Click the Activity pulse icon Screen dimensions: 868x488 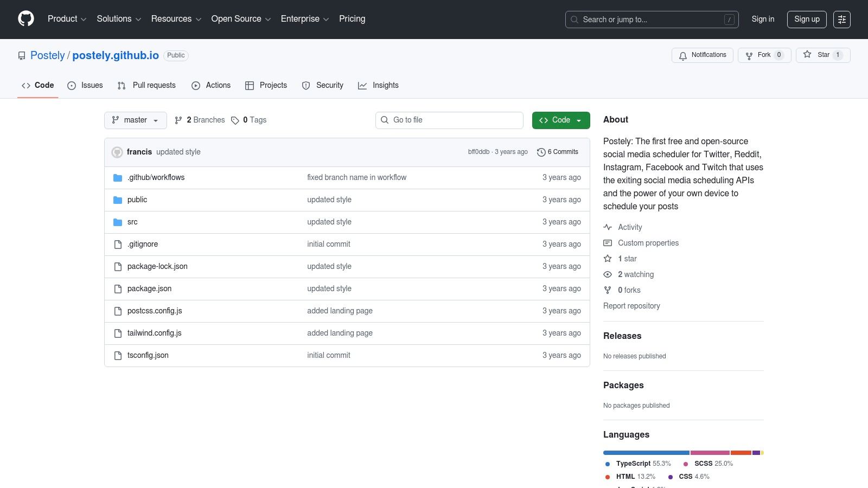click(x=608, y=227)
